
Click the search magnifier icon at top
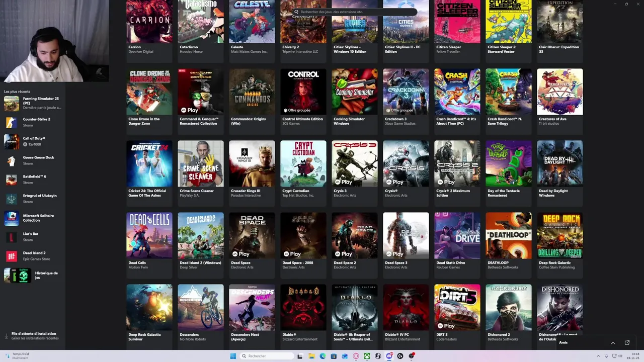click(x=297, y=12)
